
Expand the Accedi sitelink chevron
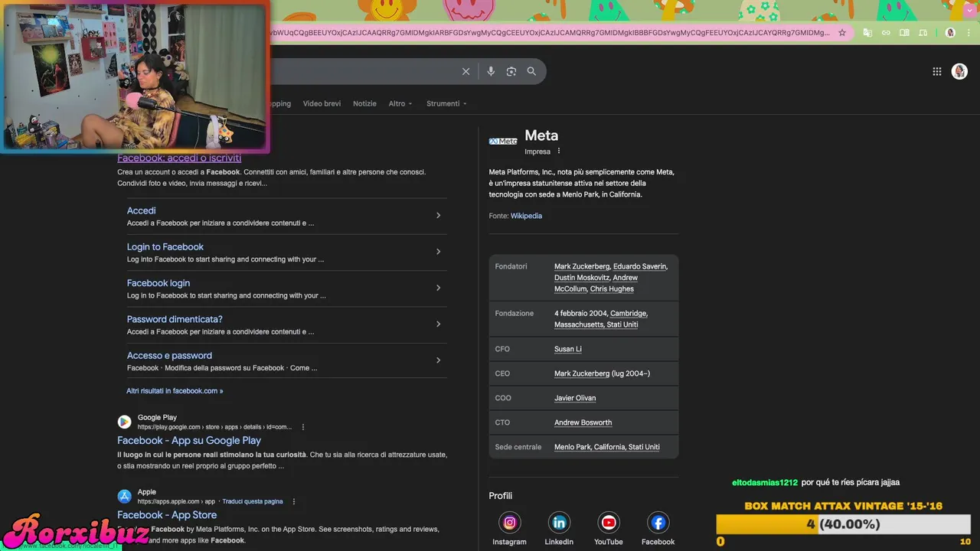point(438,215)
